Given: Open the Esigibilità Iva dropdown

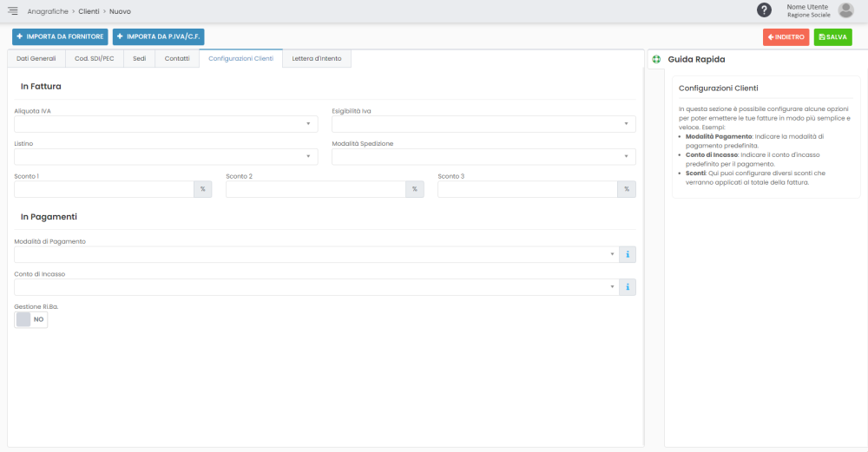Looking at the screenshot, I should tap(483, 124).
